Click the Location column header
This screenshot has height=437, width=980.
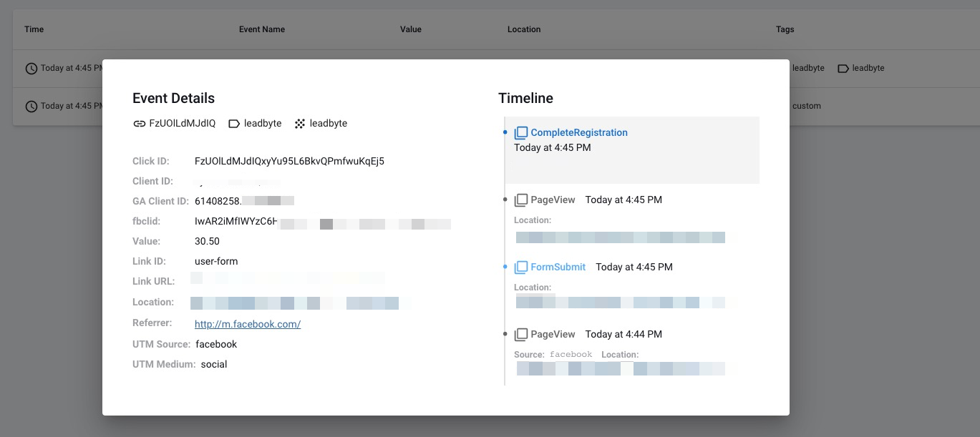point(524,30)
